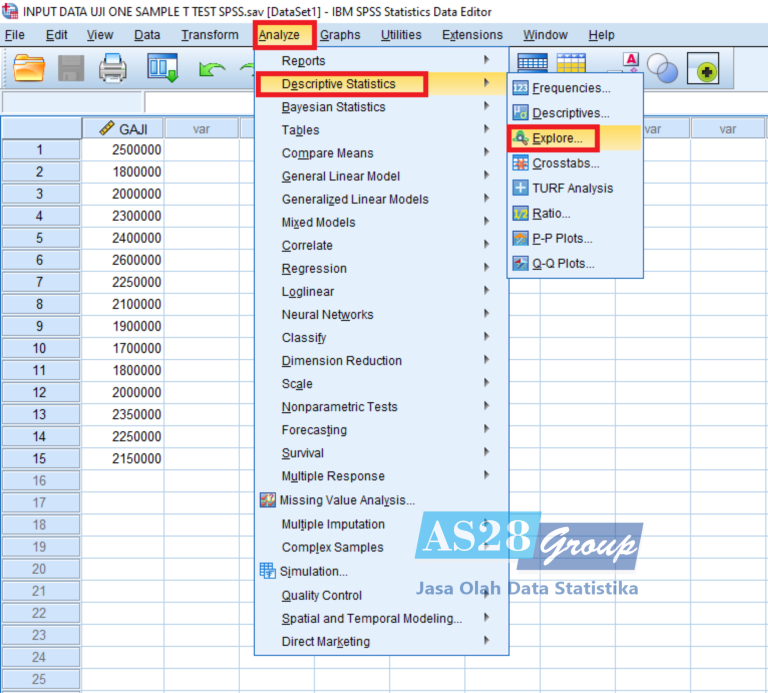The width and height of the screenshot is (768, 693).
Task: Click the Save file floppy disk icon
Action: pyautogui.click(x=71, y=67)
